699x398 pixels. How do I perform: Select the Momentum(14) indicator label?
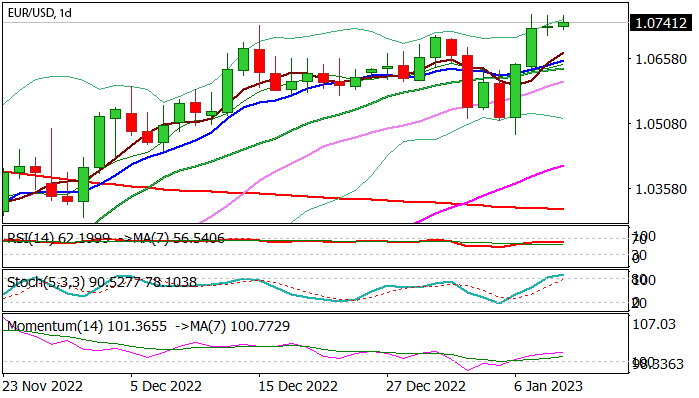click(148, 326)
